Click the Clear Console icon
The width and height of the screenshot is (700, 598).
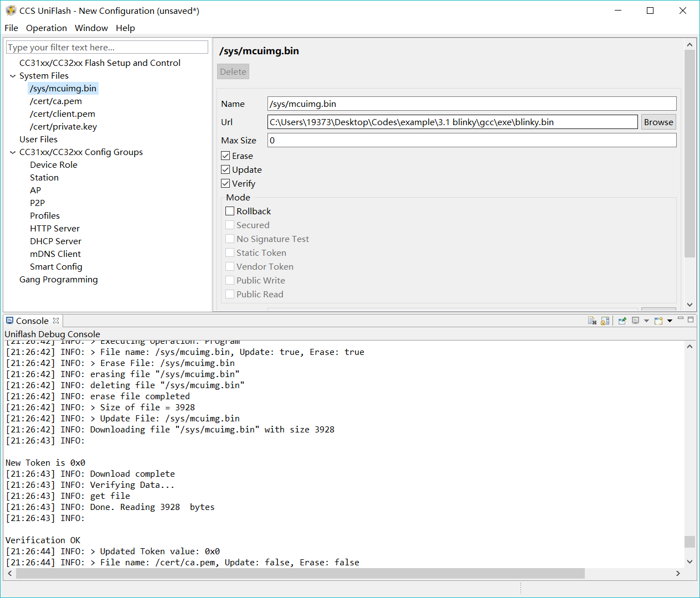click(592, 321)
